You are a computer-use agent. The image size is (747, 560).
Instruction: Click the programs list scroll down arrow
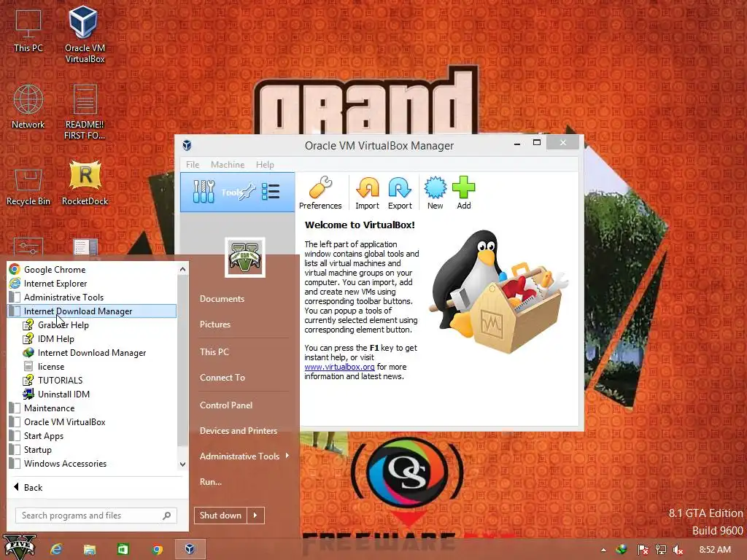pos(182,464)
